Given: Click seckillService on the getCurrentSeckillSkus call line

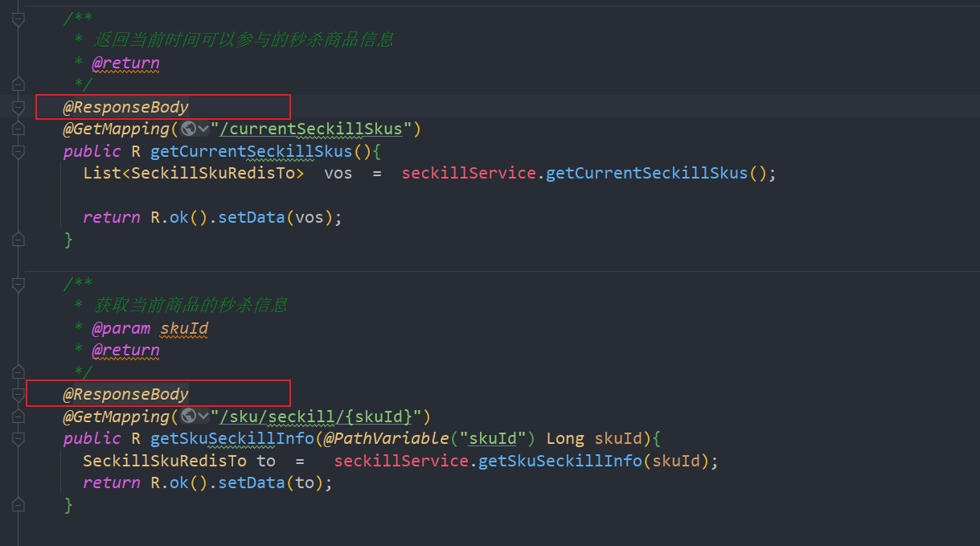Looking at the screenshot, I should 469,173.
